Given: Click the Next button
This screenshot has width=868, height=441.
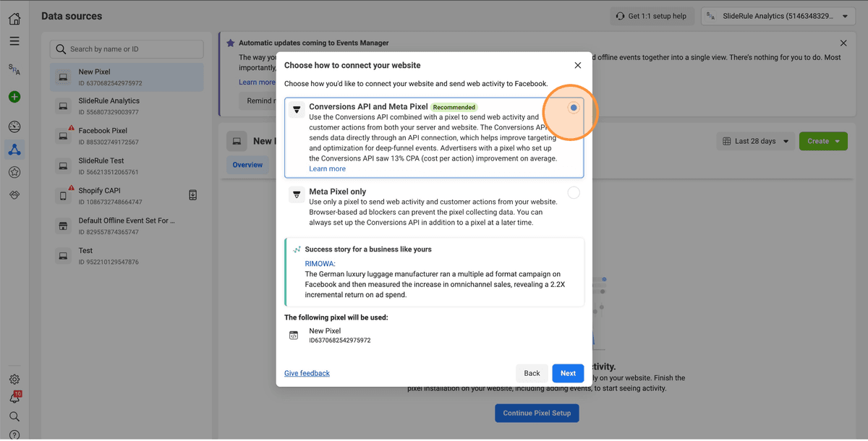Looking at the screenshot, I should (568, 373).
